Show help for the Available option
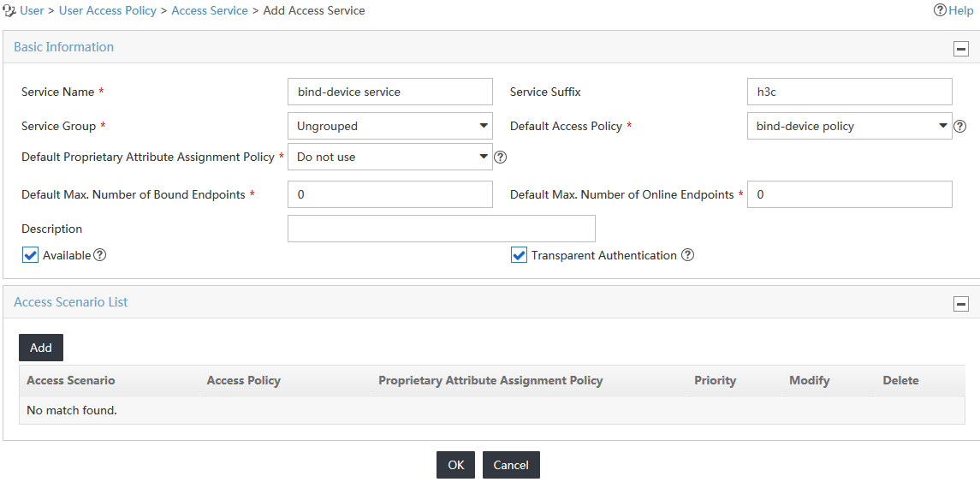The width and height of the screenshot is (980, 482). coord(99,255)
